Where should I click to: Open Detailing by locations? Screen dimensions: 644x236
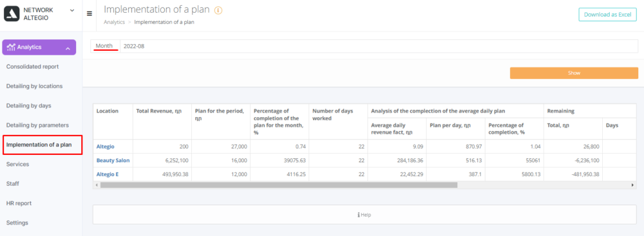coord(35,86)
